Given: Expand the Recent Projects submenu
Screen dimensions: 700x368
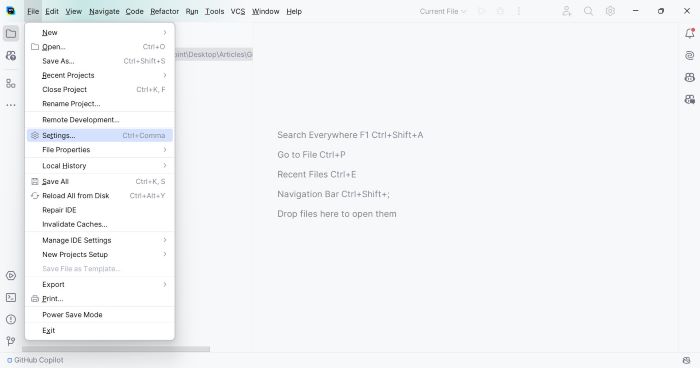Looking at the screenshot, I should coord(100,75).
